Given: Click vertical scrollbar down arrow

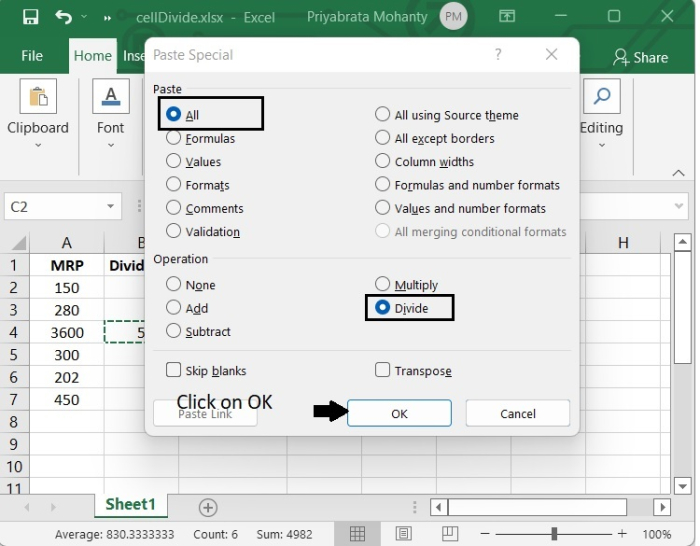Looking at the screenshot, I should pos(683,486).
